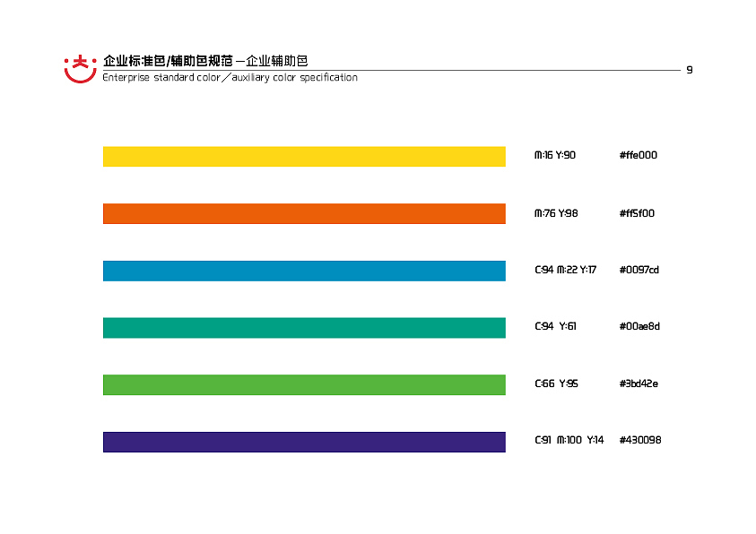
Task: Click the page number 9
Action: 690,67
